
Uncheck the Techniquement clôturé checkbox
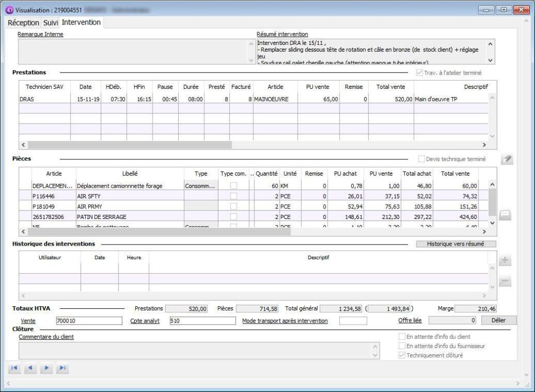click(402, 354)
